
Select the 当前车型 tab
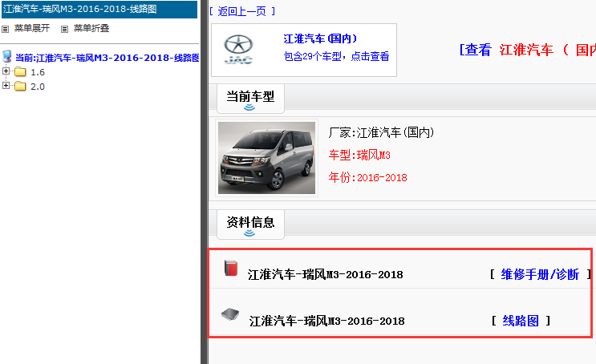(x=250, y=99)
